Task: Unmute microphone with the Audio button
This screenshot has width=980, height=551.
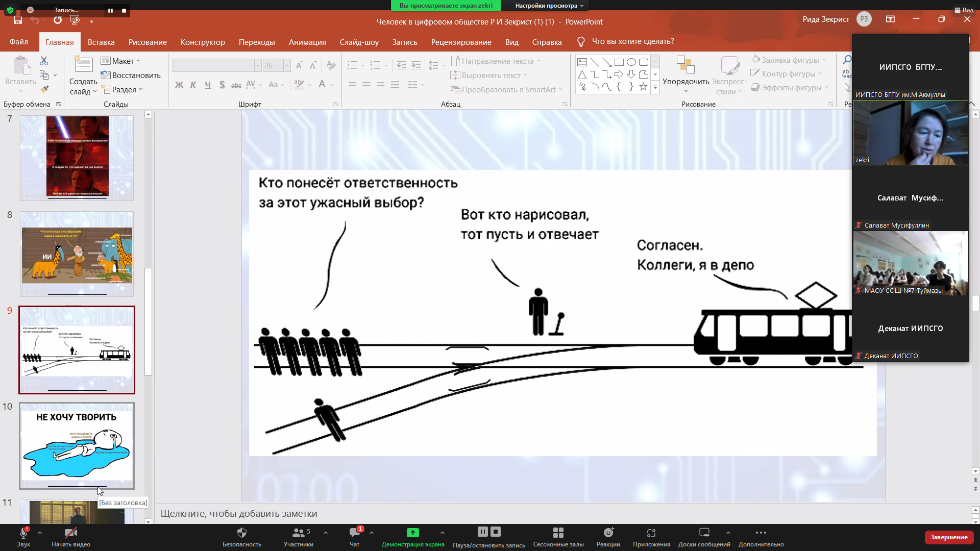Action: click(23, 533)
